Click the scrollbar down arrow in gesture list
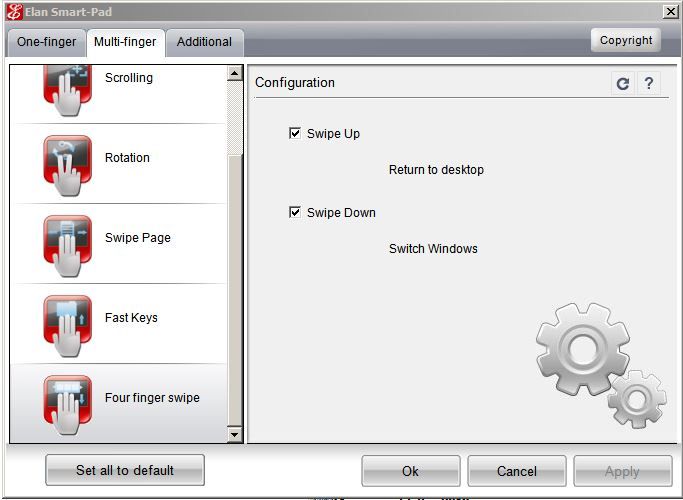Viewport: 683px width, 500px height. click(235, 434)
